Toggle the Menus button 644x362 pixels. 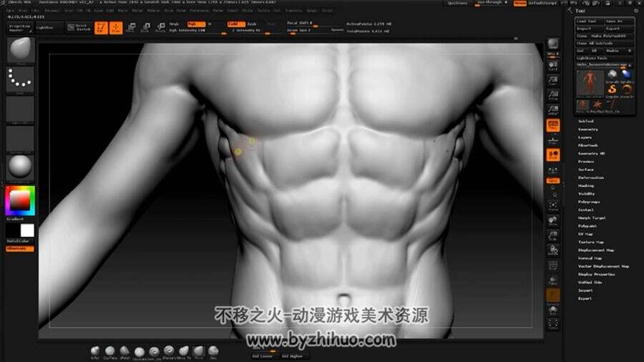(x=520, y=3)
